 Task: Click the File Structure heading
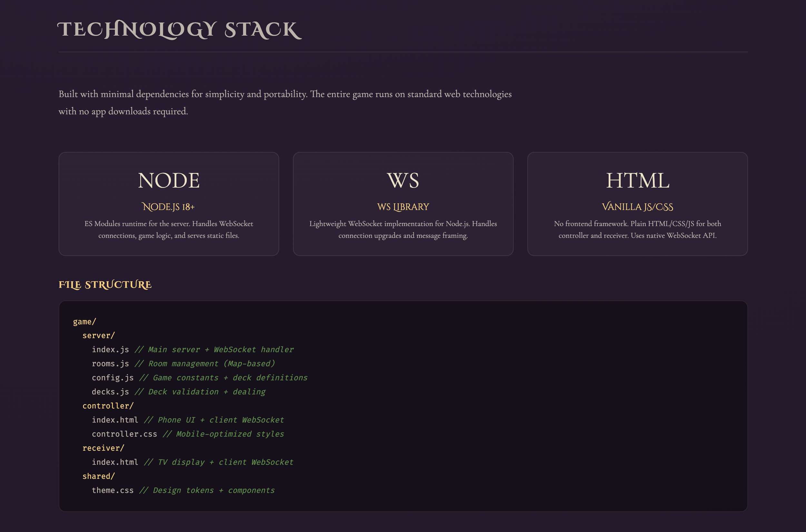(x=105, y=285)
